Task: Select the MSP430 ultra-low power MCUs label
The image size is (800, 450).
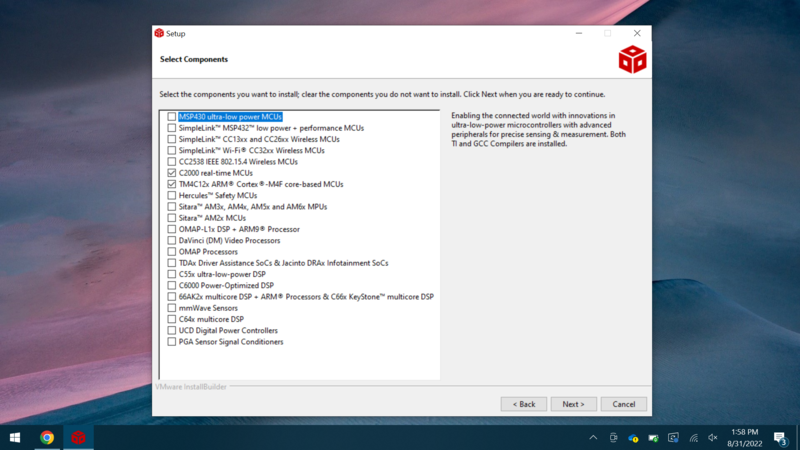Action: click(x=230, y=117)
